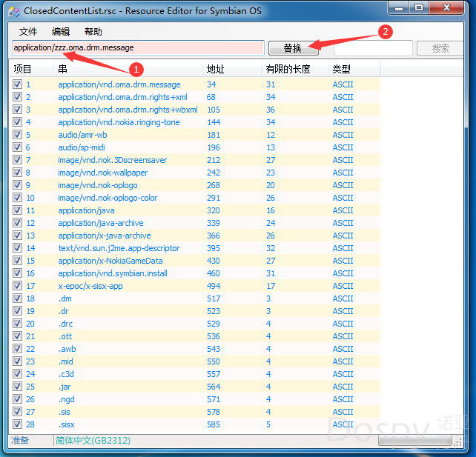Click address value 494
The height and width of the screenshot is (457, 476).
tap(214, 286)
